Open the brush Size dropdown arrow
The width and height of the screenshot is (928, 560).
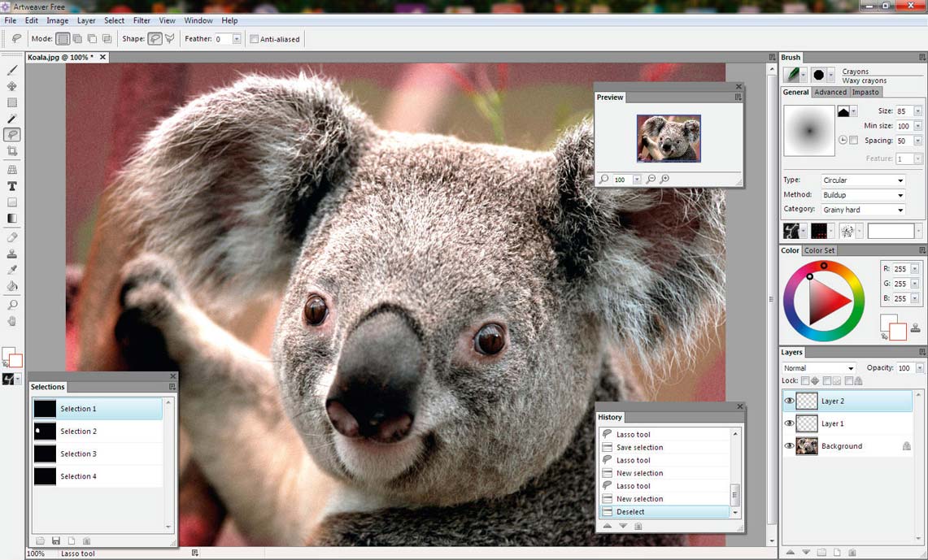point(918,111)
